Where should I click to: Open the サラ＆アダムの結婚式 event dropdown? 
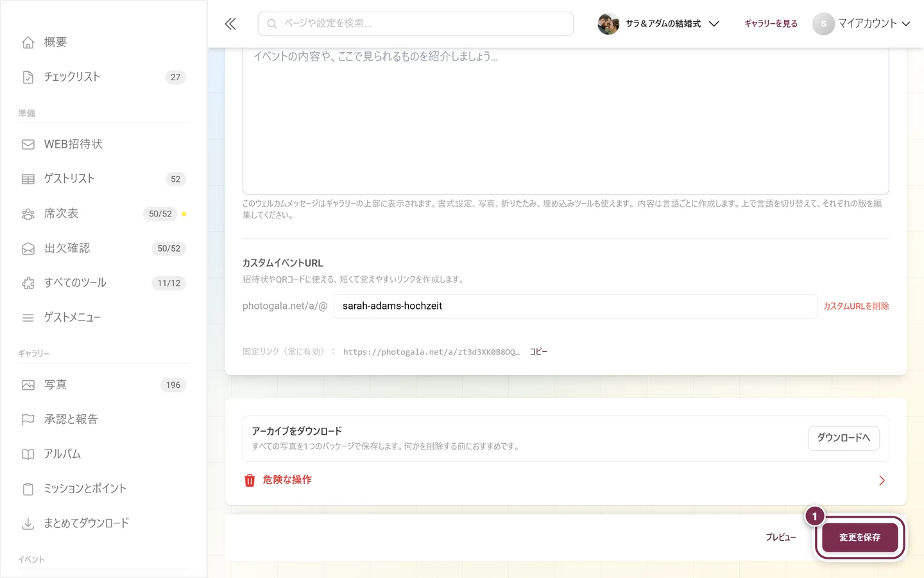click(x=658, y=24)
